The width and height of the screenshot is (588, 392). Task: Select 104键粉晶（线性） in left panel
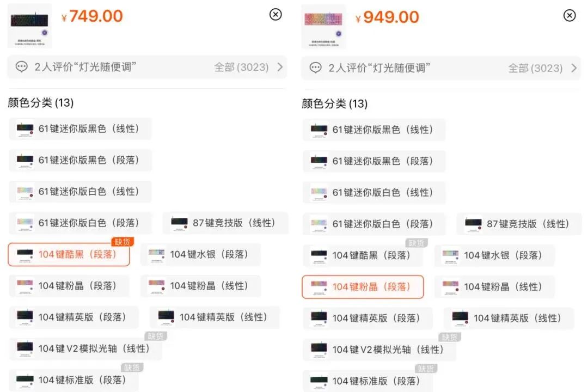[x=200, y=286]
